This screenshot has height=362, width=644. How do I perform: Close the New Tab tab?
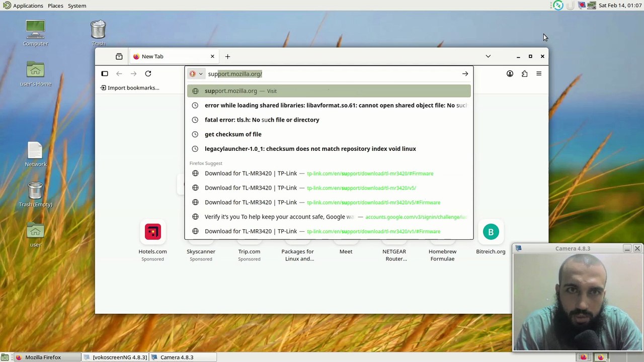[x=212, y=56]
